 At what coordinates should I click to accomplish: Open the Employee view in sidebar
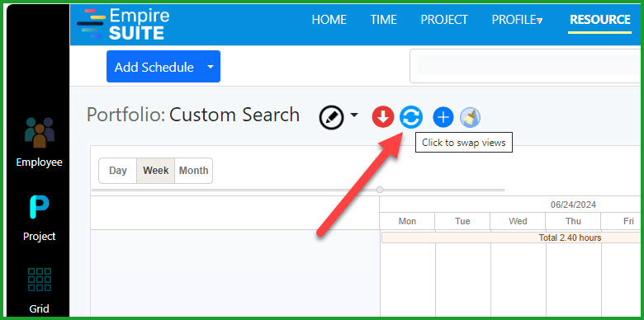(40, 143)
